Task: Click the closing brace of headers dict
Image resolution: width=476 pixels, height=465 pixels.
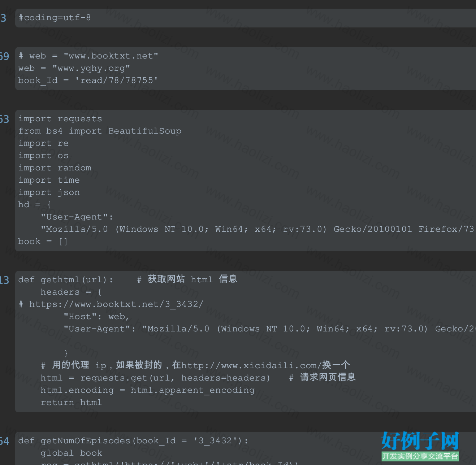Action: click(x=66, y=353)
